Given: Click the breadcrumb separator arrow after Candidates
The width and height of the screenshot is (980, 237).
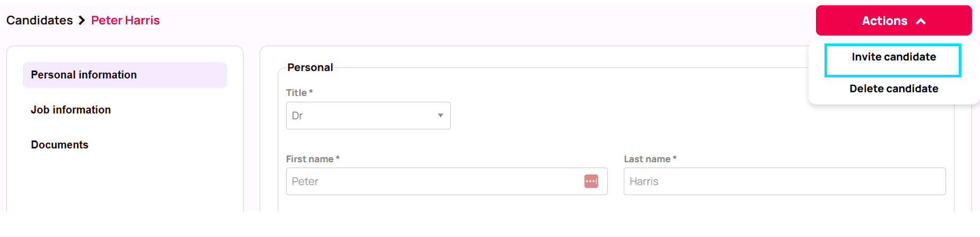Looking at the screenshot, I should click(x=82, y=21).
